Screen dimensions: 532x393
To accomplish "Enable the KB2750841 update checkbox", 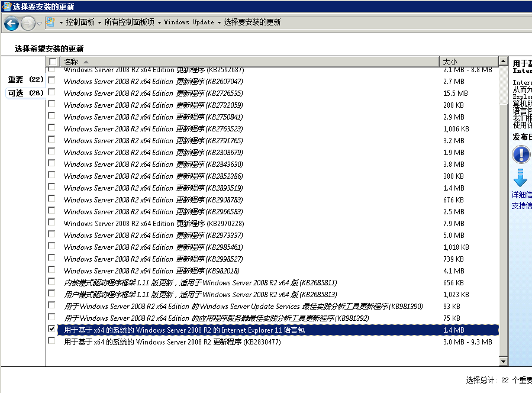I will 51,116.
